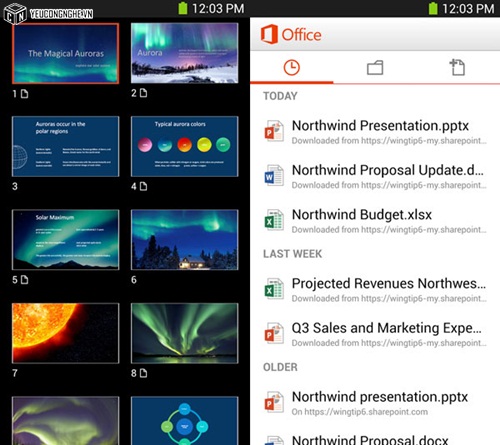
Task: Click Word icon beside Northwind Proposal Update
Action: (274, 176)
